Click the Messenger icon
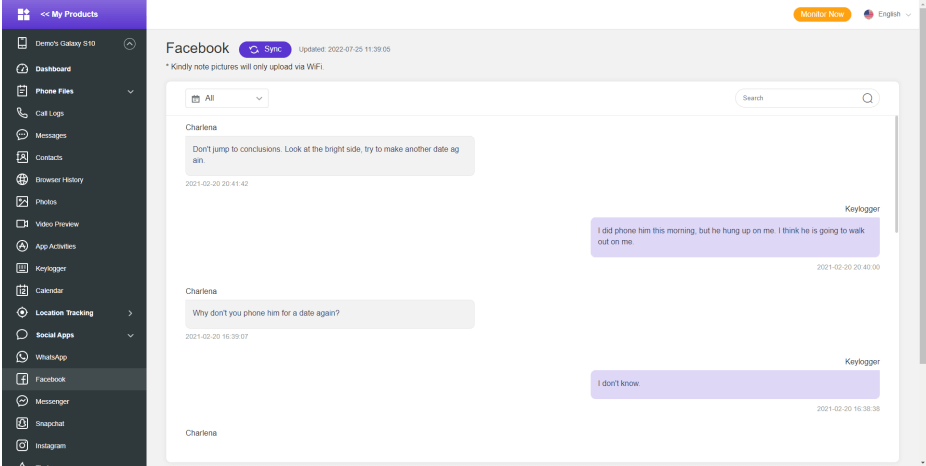Screen dimensions: 926x466 tap(22, 402)
